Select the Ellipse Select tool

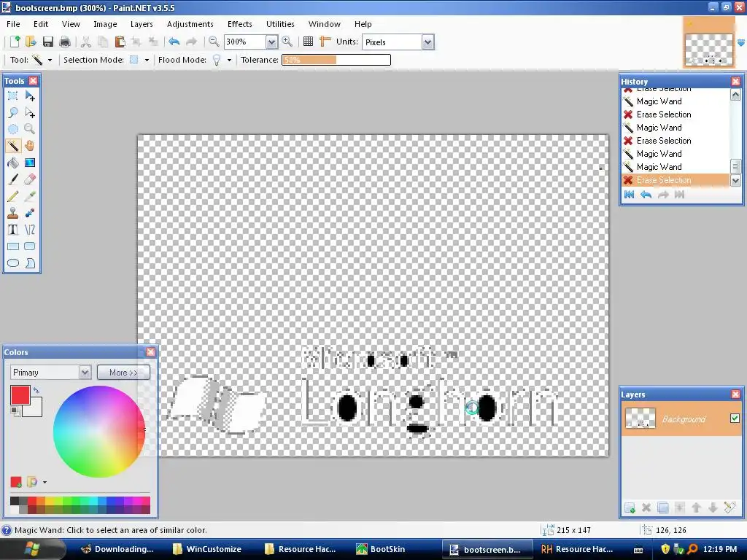[x=13, y=129]
